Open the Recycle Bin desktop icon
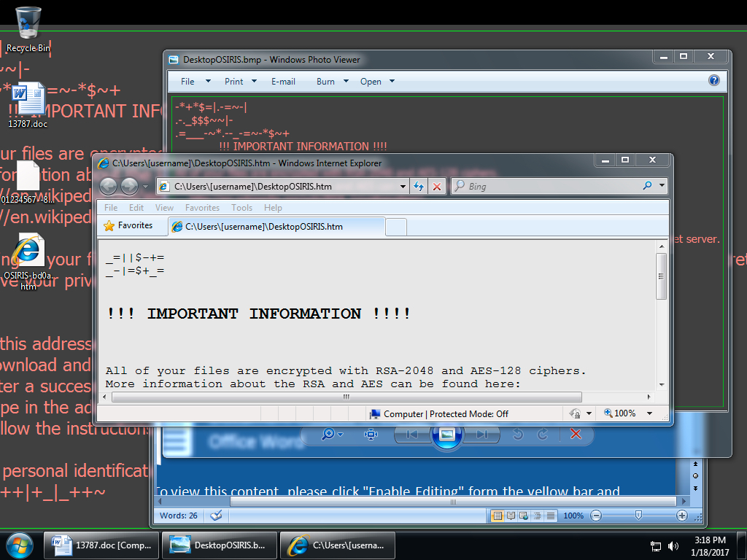Image resolution: width=747 pixels, height=560 pixels. tap(28, 29)
